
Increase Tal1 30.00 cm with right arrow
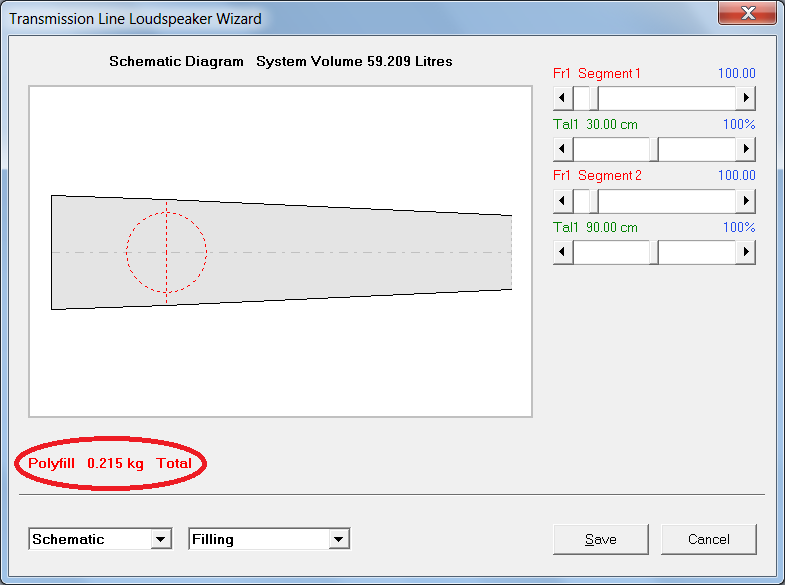(x=745, y=149)
